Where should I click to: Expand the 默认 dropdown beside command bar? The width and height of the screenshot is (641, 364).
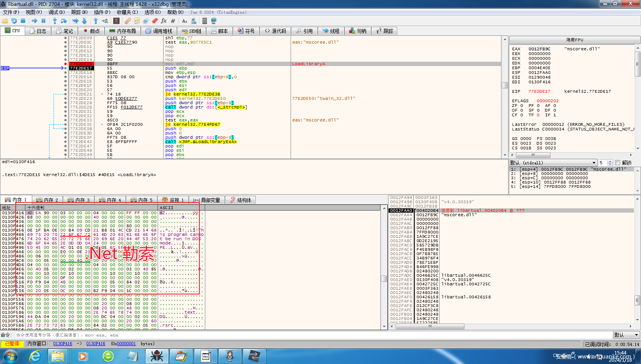tap(636, 335)
